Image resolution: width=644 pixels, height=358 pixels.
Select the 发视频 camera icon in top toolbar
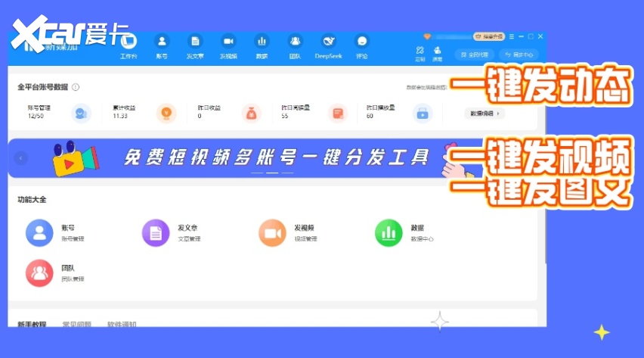tap(228, 42)
